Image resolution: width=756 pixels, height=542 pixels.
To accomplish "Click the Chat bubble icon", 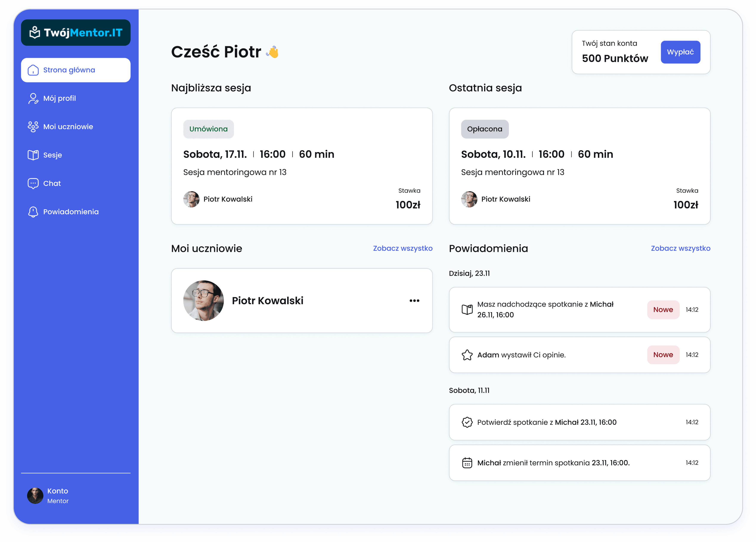I will tap(33, 183).
